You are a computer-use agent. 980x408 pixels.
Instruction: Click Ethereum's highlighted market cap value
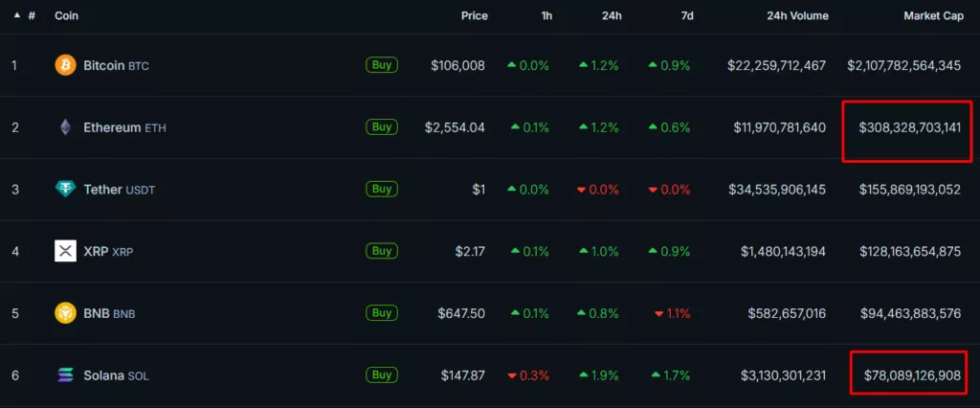[909, 127]
